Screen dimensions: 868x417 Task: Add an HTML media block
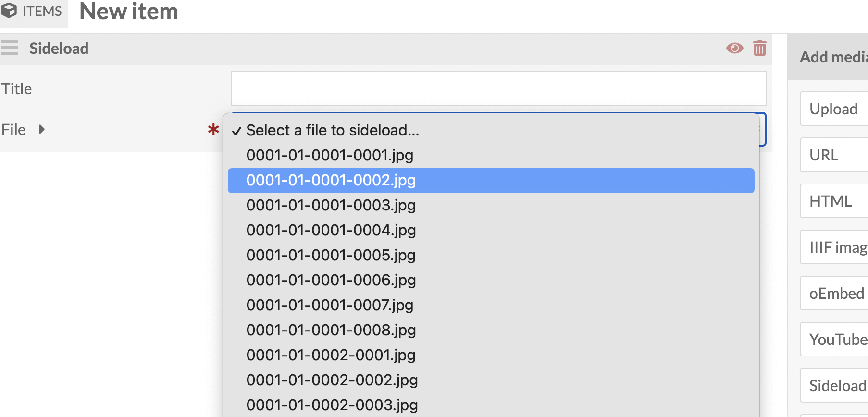click(834, 201)
